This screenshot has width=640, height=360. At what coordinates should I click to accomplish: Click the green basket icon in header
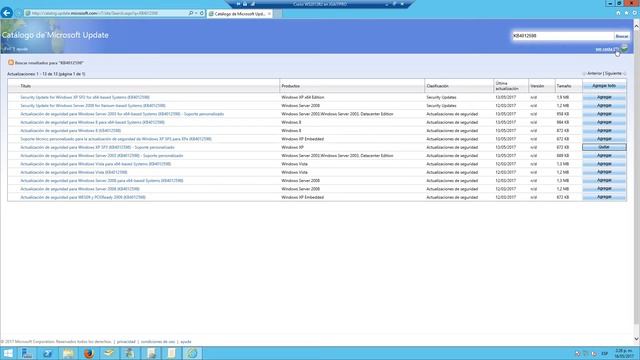pyautogui.click(x=624, y=49)
